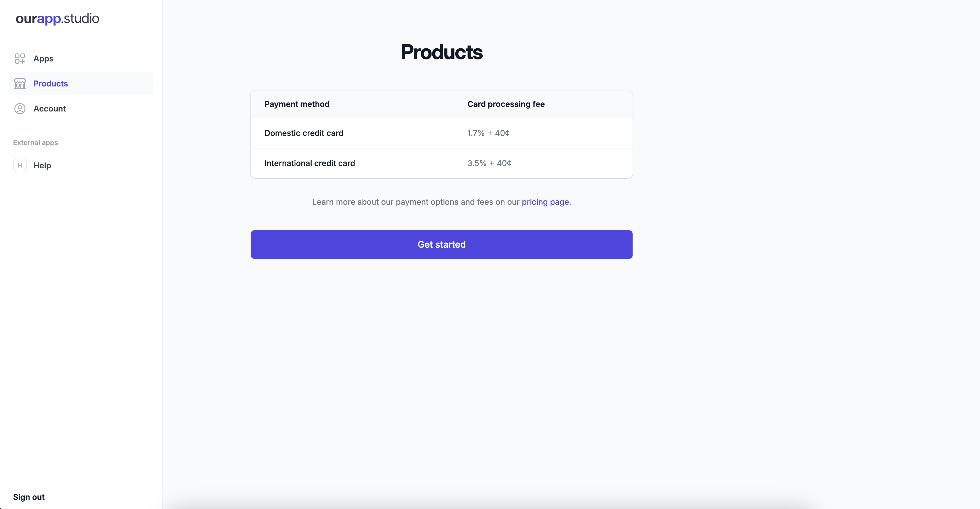Click the Products storefront icon
This screenshot has height=509, width=980.
pyautogui.click(x=20, y=84)
